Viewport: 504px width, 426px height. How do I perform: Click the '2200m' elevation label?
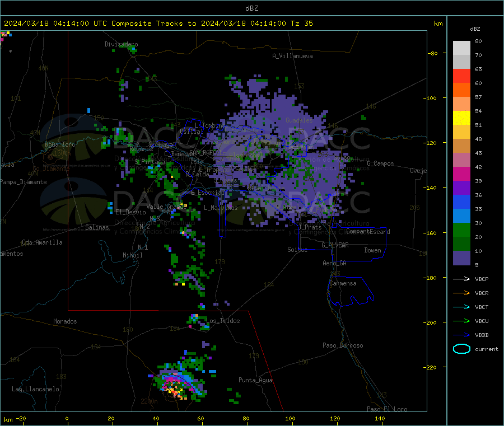[149, 401]
